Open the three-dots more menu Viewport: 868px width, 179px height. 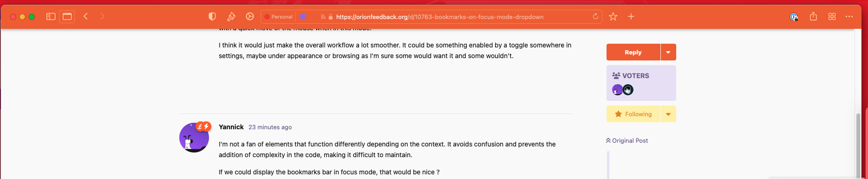(x=849, y=17)
